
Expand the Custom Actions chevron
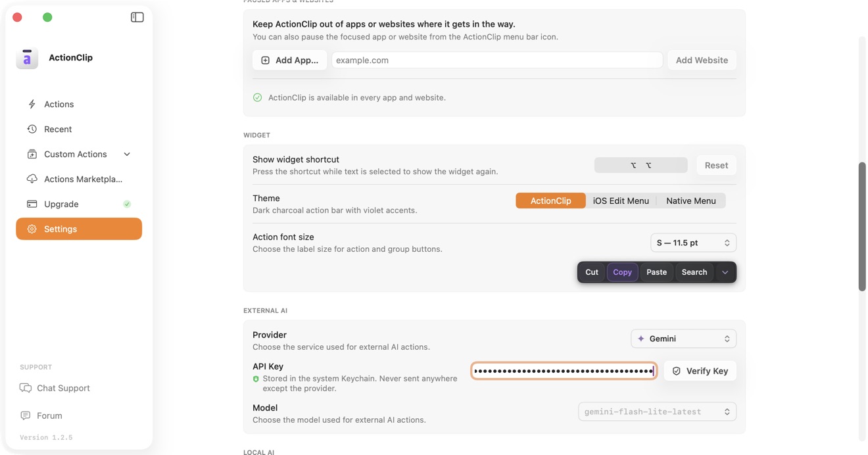[x=127, y=154]
